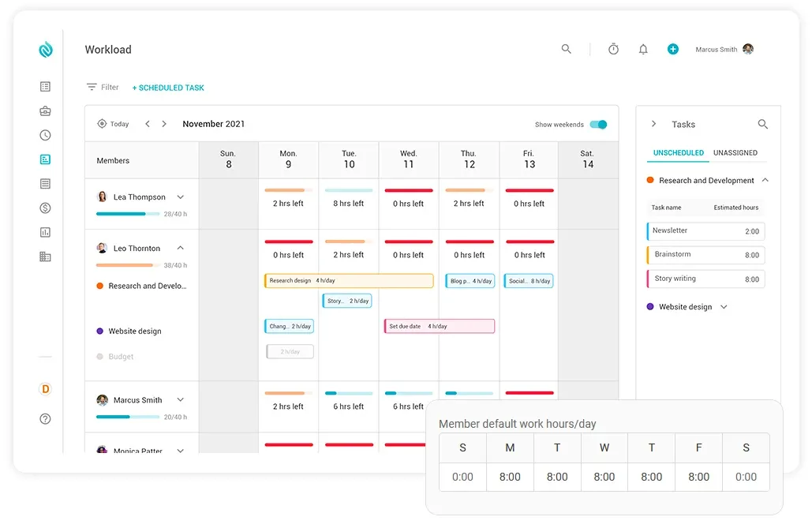Image resolution: width=812 pixels, height=528 pixels.
Task: Click the blue plus add button
Action: (672, 49)
